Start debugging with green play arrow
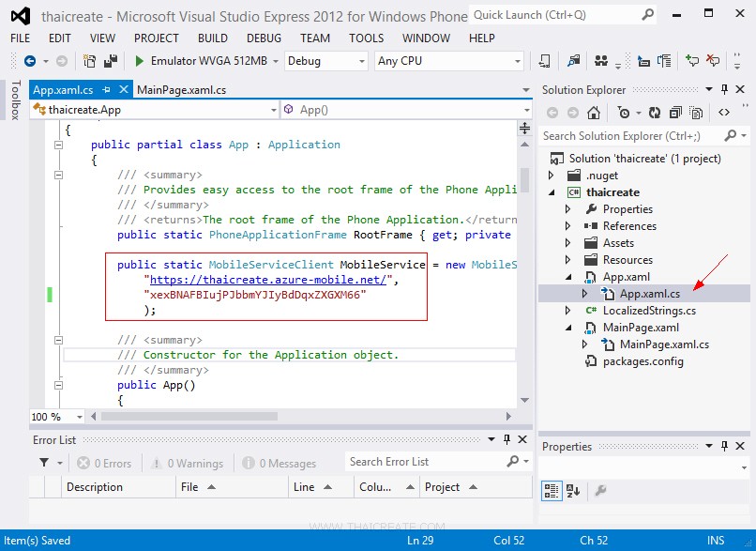 [140, 61]
